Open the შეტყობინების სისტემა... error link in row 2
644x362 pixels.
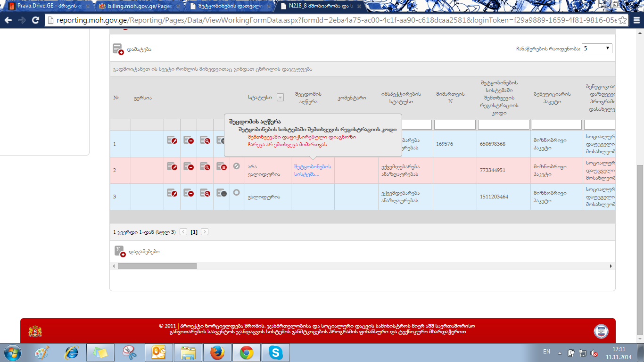click(313, 170)
